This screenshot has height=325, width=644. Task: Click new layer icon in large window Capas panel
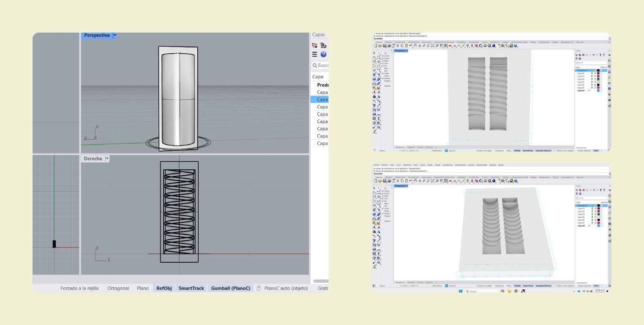tap(314, 45)
